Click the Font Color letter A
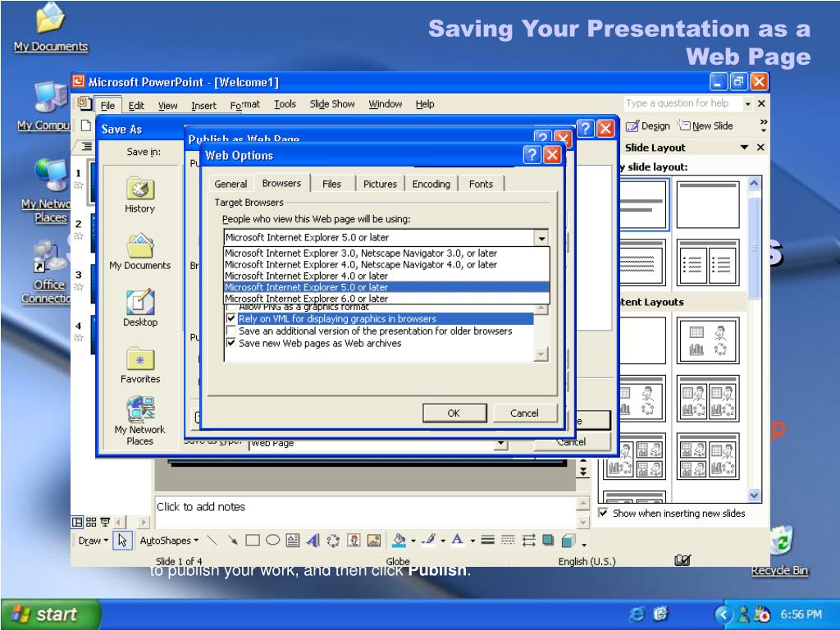Viewport: 840px width, 630px height. coord(458,541)
